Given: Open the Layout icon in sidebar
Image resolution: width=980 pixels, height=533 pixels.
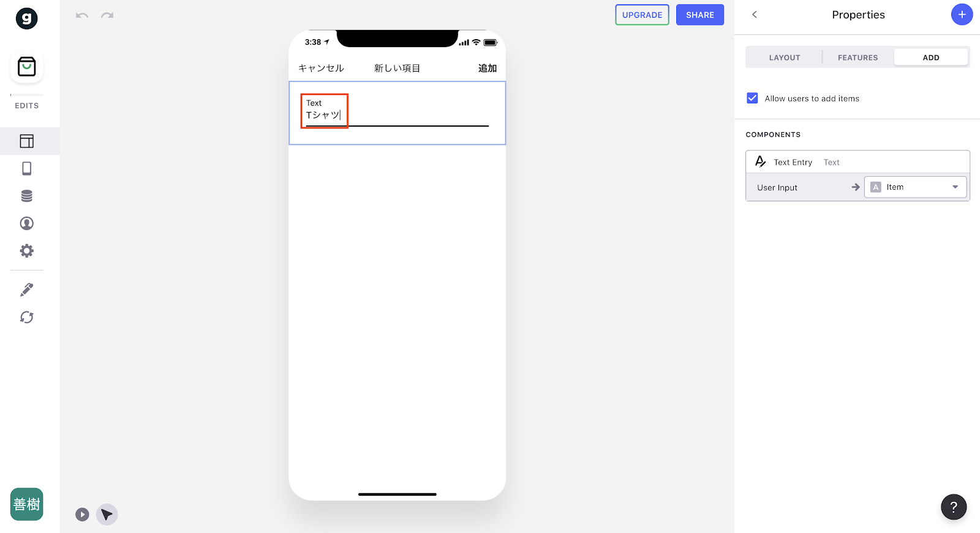Looking at the screenshot, I should (27, 141).
